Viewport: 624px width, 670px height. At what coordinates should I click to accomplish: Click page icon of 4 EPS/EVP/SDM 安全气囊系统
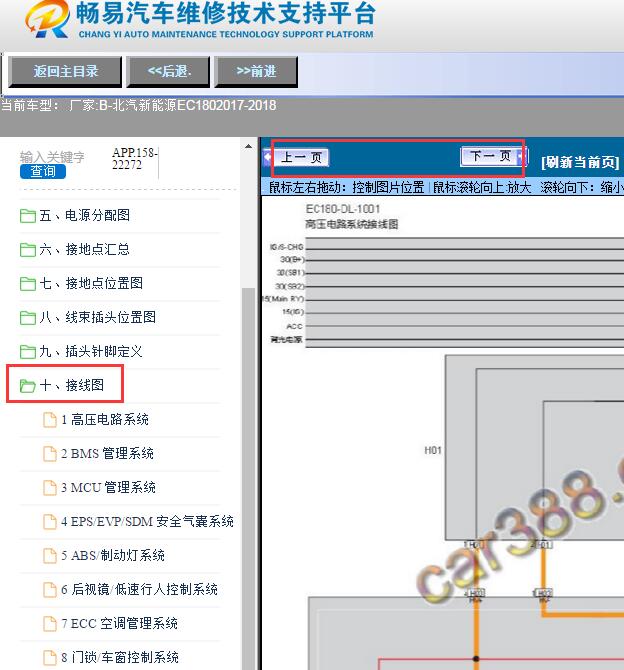click(x=50, y=522)
